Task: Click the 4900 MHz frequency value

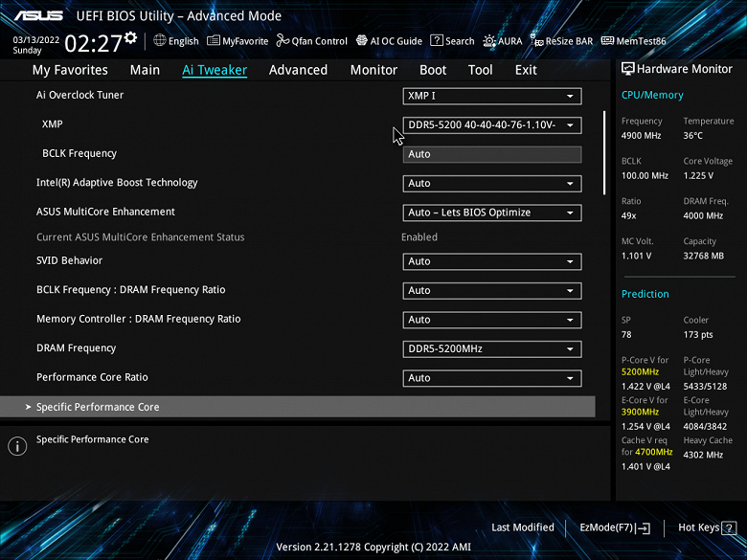Action: 642,136
